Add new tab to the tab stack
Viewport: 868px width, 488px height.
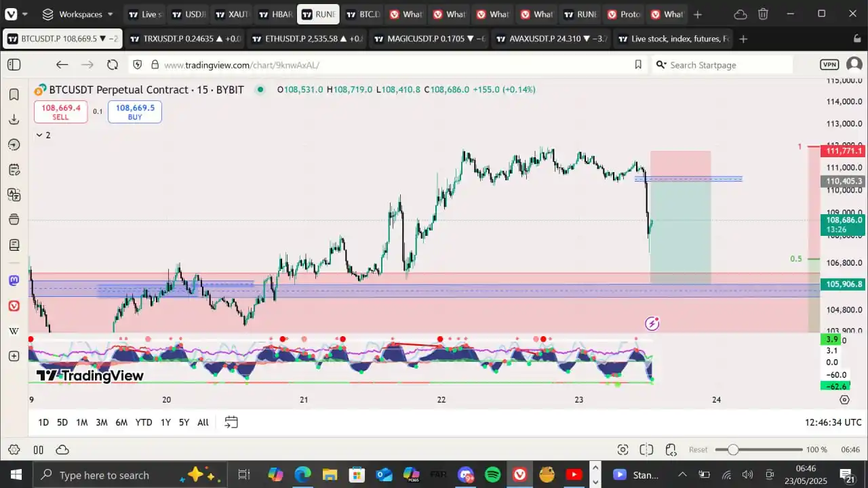743,39
